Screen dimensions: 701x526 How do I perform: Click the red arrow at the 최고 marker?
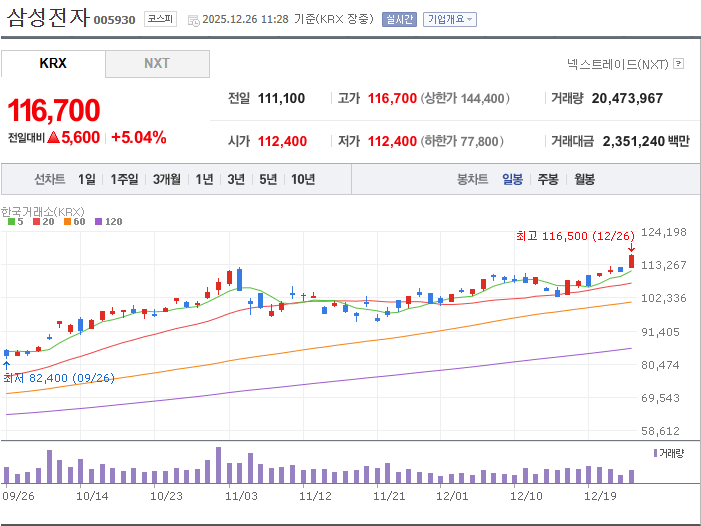click(x=631, y=247)
